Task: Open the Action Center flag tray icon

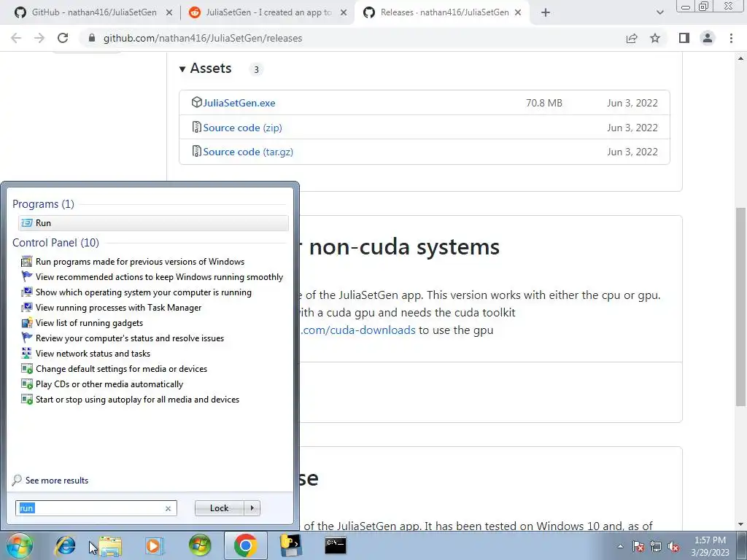Action: (x=638, y=546)
